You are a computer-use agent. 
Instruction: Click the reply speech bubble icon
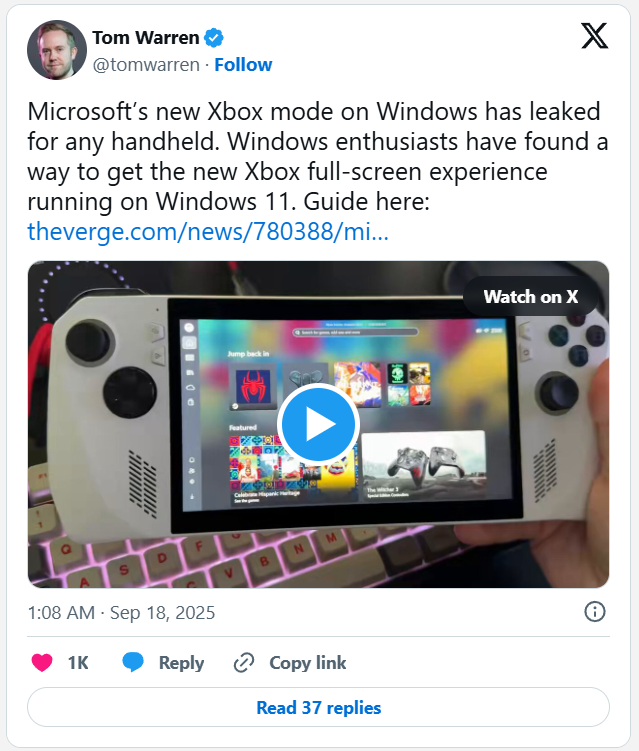coord(133,662)
